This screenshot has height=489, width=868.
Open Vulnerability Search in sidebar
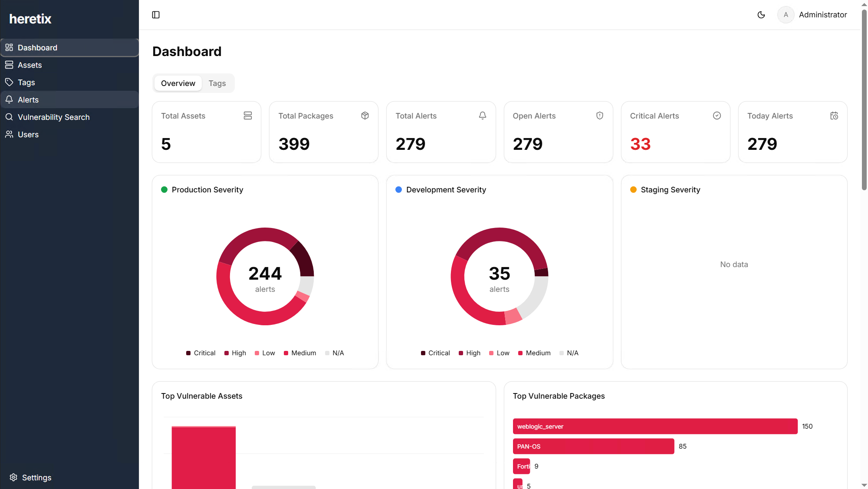tap(53, 117)
